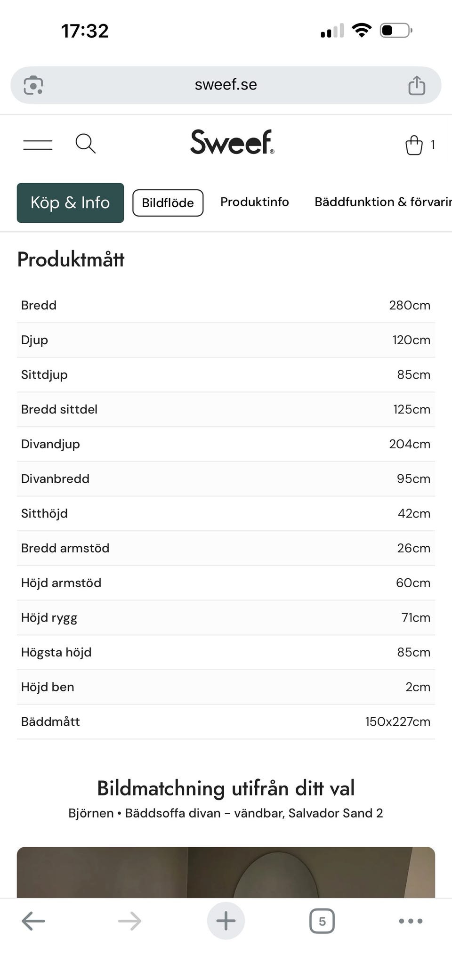Go forward with the browser arrow
This screenshot has width=452, height=980.
coord(129,921)
